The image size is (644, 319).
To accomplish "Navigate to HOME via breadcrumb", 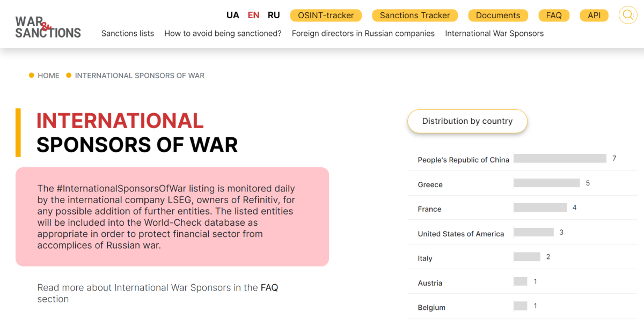I will [49, 76].
